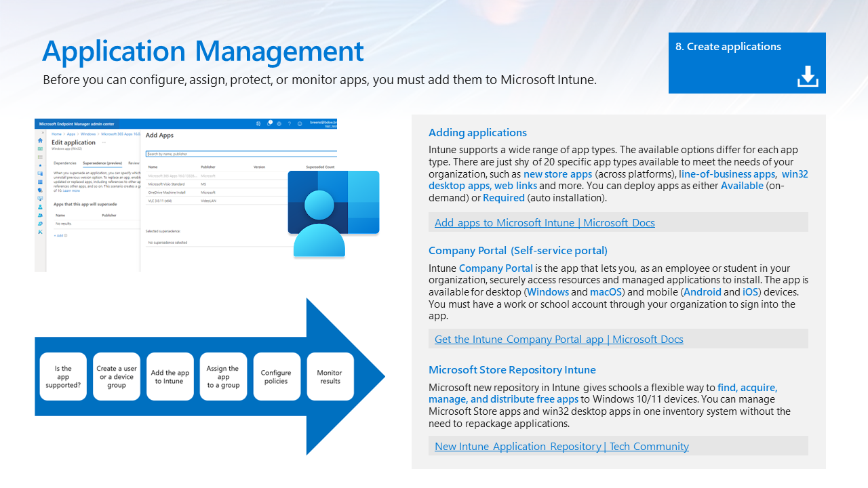Click the Company Portal logo graphic
868x488 pixels.
[333, 213]
